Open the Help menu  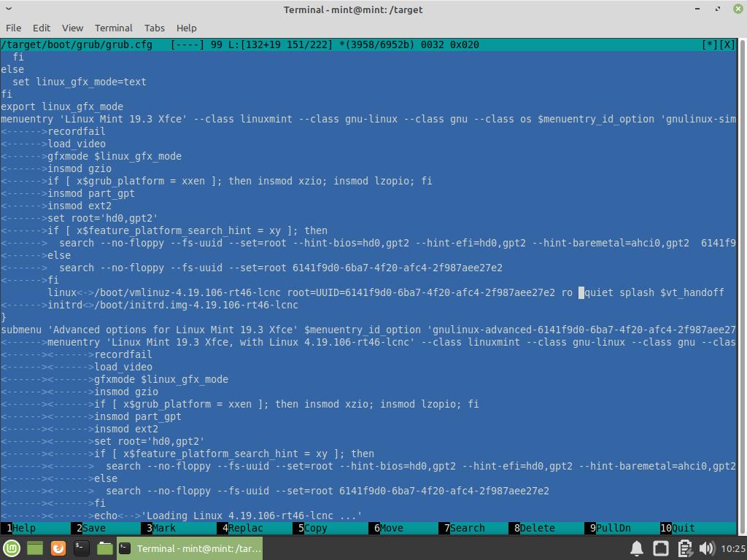(x=186, y=28)
